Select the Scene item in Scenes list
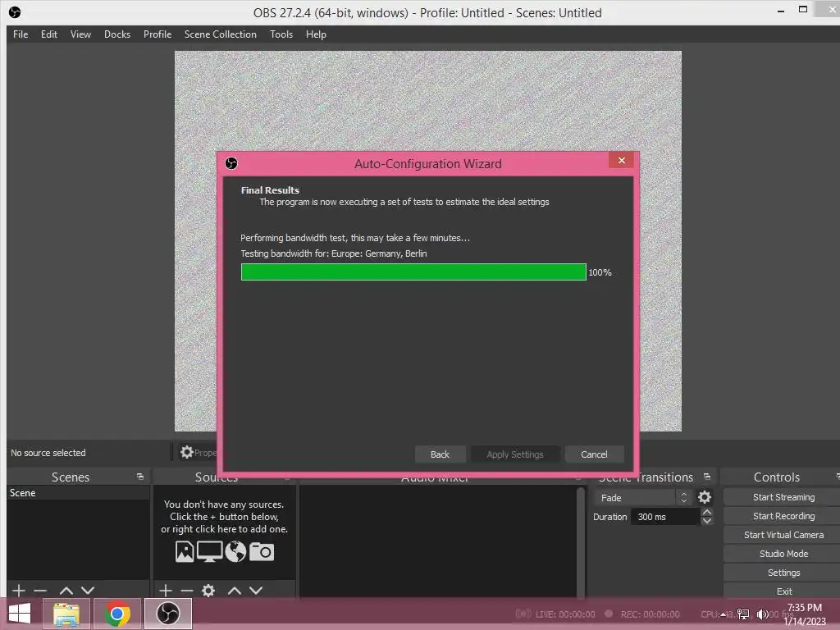The image size is (840, 630). pyautogui.click(x=78, y=493)
